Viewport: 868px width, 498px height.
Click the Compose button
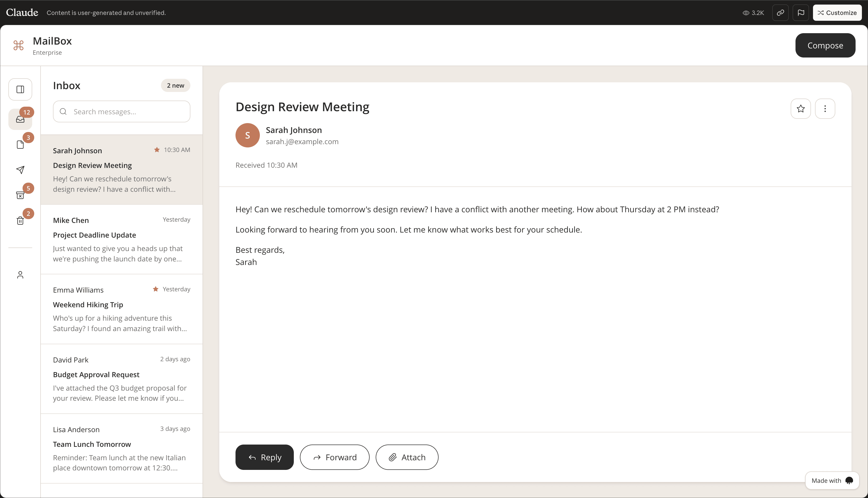825,46
